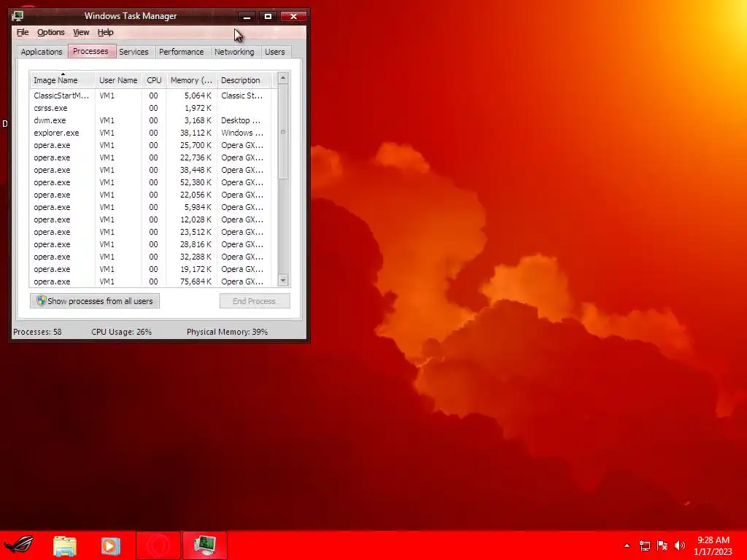Show hidden system tray icons
The height and width of the screenshot is (560, 747).
click(627, 545)
